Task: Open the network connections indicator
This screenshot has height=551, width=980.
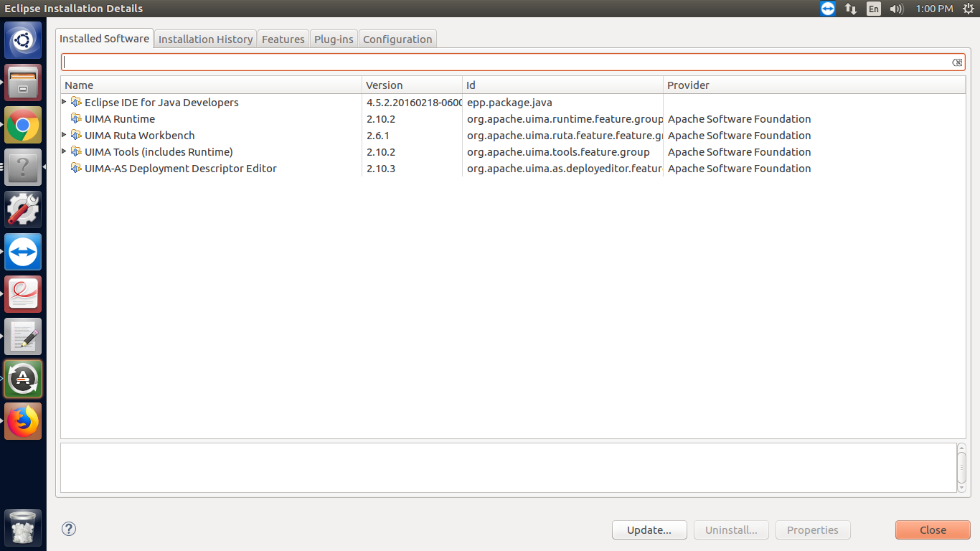Action: 851,9
